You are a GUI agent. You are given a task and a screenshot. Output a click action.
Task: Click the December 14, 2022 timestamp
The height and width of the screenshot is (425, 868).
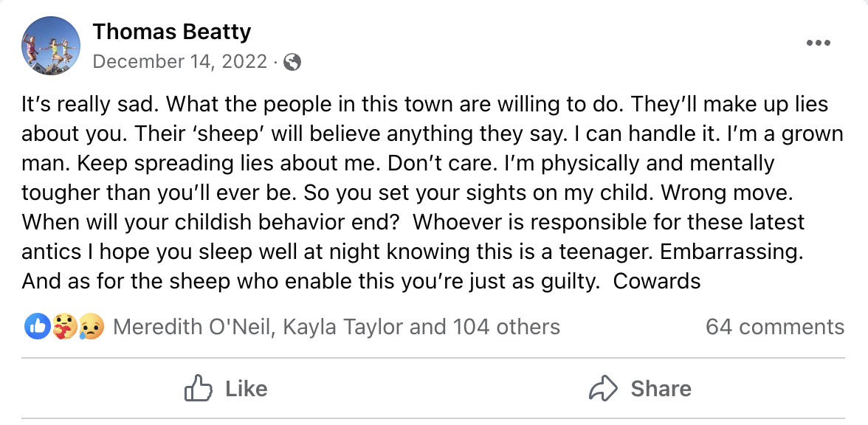(x=180, y=62)
